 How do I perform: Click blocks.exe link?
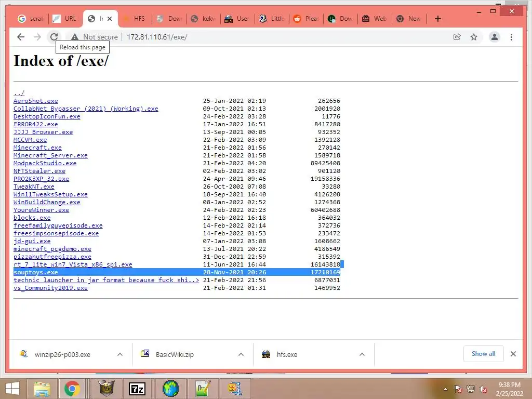click(32, 218)
